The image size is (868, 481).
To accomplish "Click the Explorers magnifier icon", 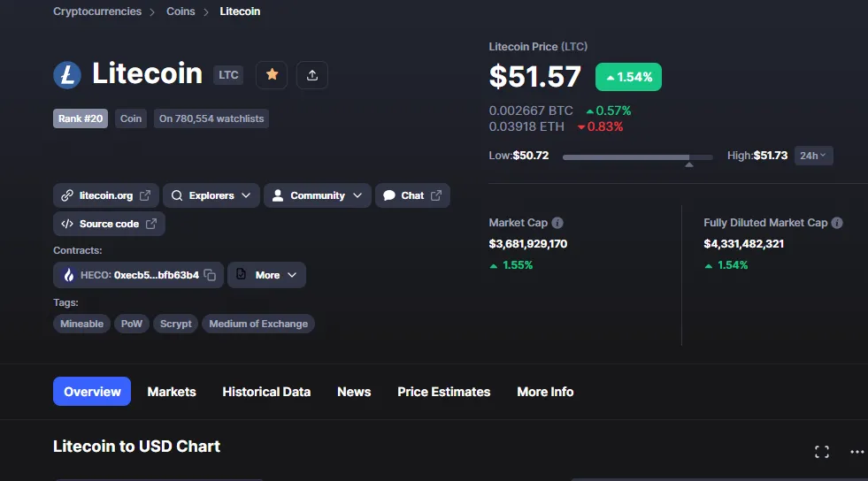I will 177,195.
